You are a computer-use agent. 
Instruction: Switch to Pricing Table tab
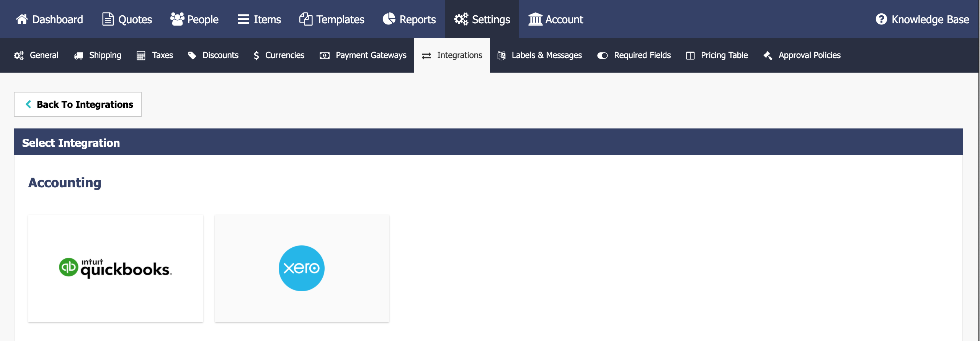[x=724, y=55]
